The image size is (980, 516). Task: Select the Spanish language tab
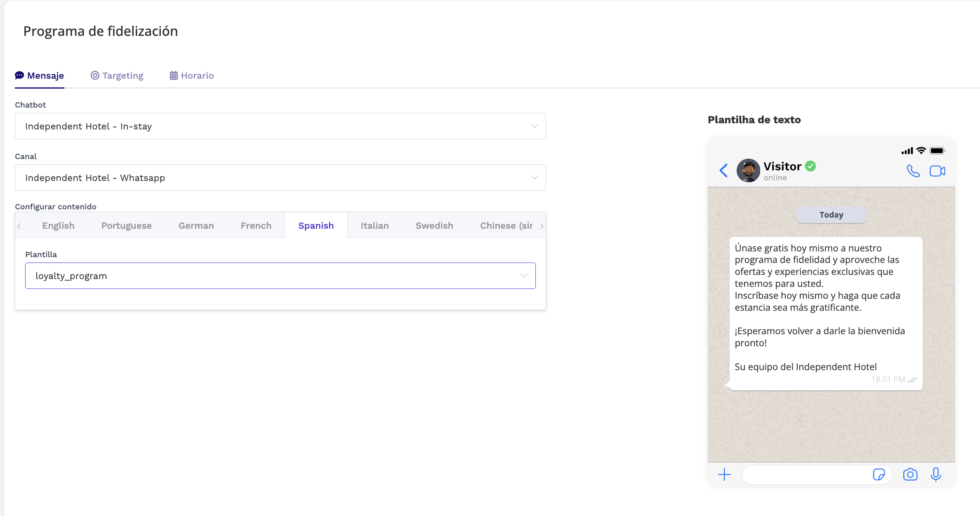tap(316, 225)
